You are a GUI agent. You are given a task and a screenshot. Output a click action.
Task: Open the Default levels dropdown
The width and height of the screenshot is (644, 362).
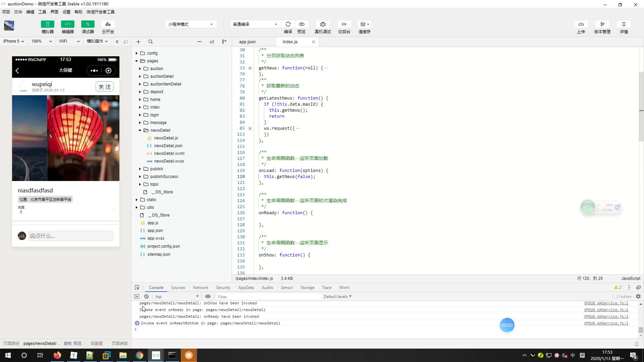[337, 297]
